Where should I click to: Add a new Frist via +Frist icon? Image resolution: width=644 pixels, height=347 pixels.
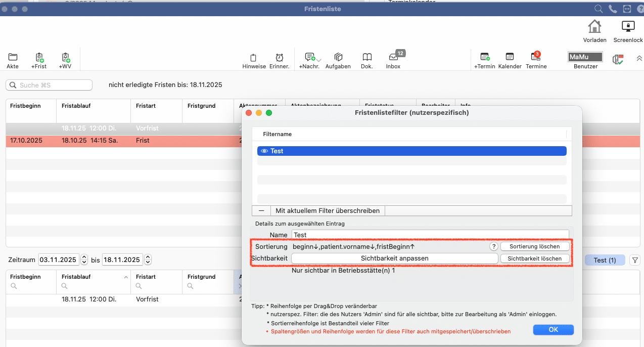click(39, 57)
